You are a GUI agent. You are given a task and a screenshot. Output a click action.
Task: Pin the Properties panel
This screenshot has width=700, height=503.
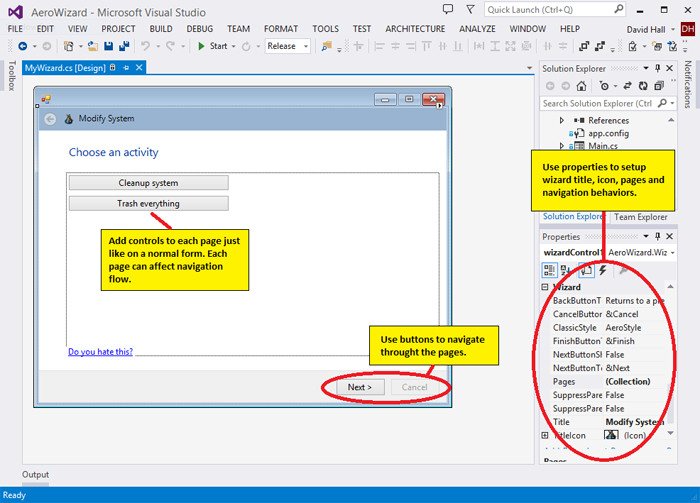(x=658, y=236)
